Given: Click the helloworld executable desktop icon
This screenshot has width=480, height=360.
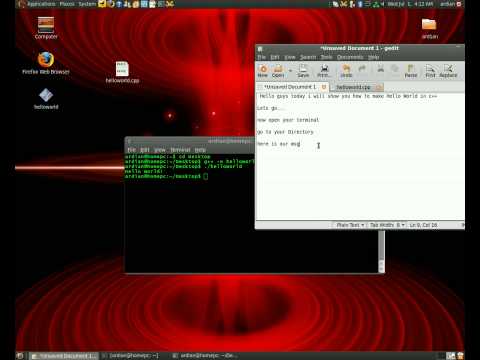Looking at the screenshot, I should 46,99.
